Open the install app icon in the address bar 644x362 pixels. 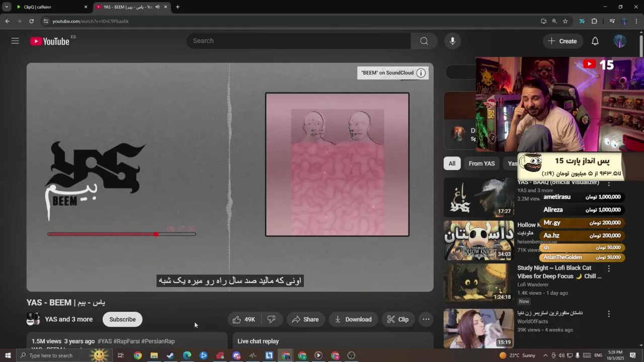click(543, 21)
